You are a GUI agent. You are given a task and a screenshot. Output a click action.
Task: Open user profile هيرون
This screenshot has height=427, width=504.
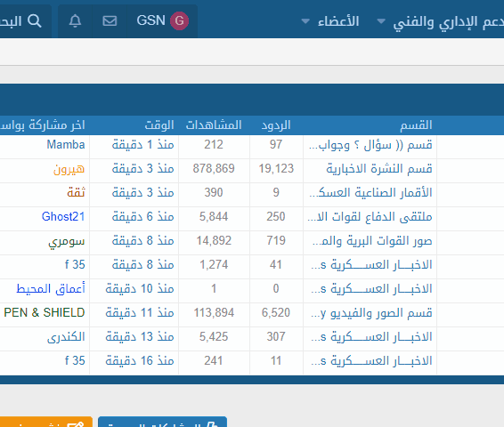tap(69, 169)
